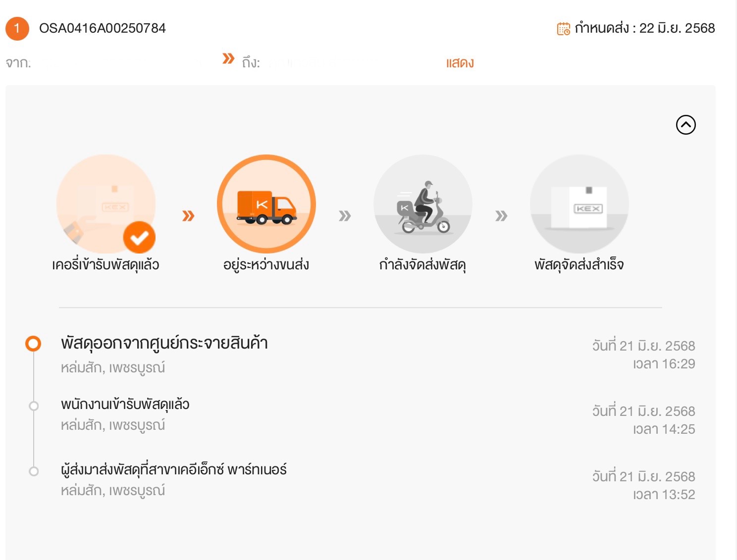
Task: Click the กำหนดส่ง 22 มิ.ย. 2568 date text
Action: coord(645,28)
